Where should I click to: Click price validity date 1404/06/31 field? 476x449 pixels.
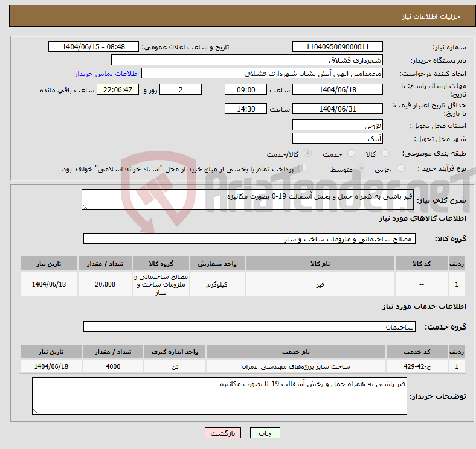tap(337, 109)
